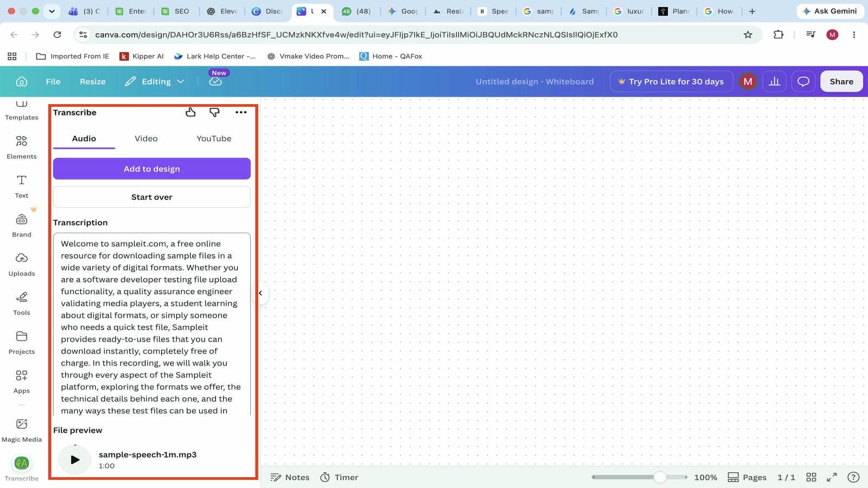
Task: Open the Projects sidebar panel
Action: 22,342
